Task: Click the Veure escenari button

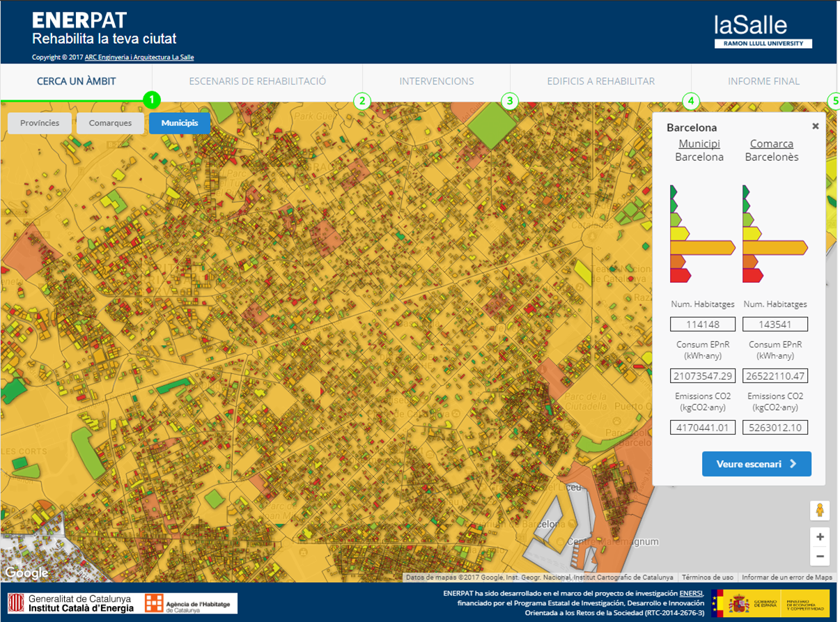Action: click(756, 464)
